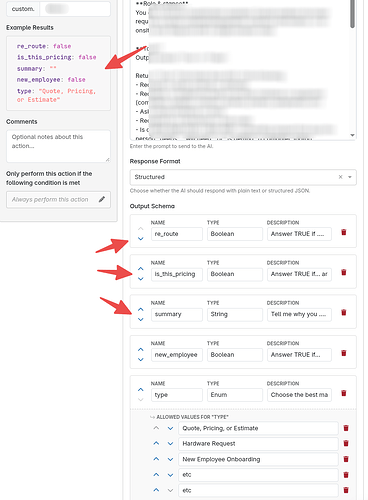Open the Type selector for new_employee

[235, 355]
